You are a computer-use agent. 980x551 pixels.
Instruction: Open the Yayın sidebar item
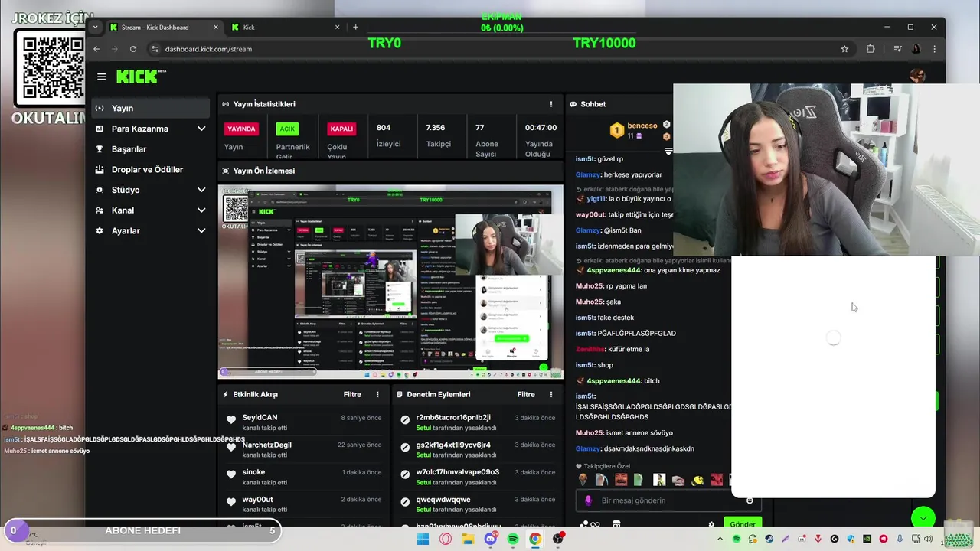(x=150, y=108)
